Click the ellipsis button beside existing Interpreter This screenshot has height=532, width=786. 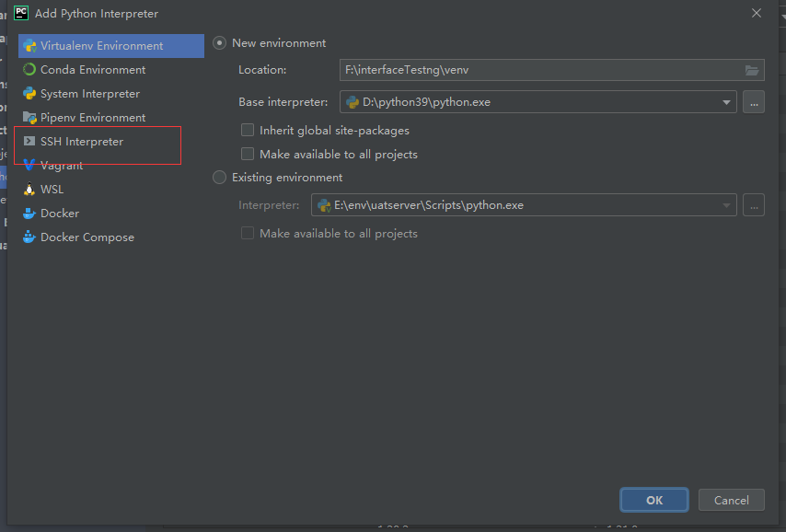tap(754, 205)
